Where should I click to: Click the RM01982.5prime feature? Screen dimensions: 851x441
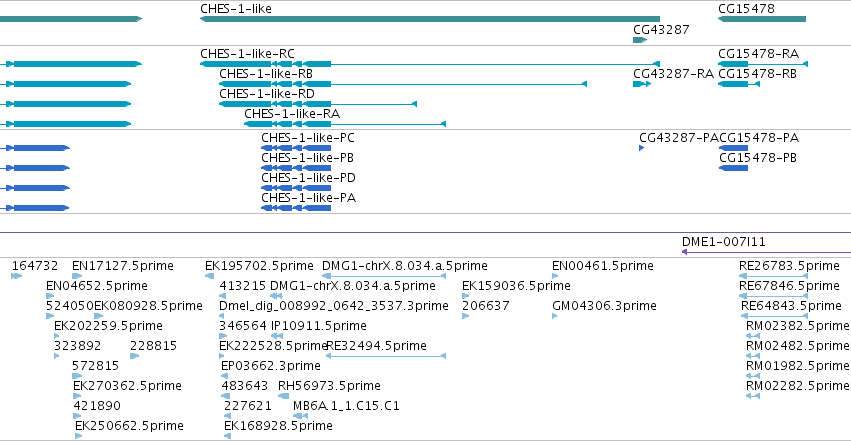click(753, 376)
